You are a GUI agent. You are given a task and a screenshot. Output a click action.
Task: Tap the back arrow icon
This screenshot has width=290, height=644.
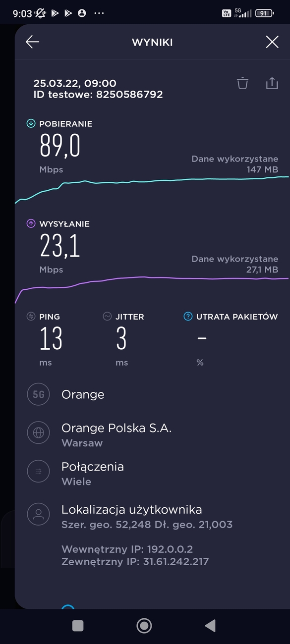click(32, 42)
